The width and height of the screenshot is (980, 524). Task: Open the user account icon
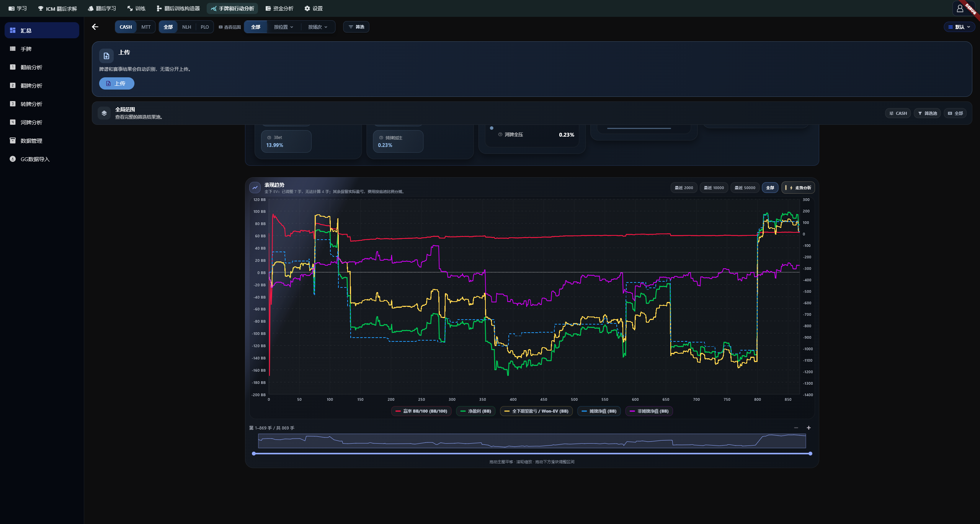tap(960, 8)
